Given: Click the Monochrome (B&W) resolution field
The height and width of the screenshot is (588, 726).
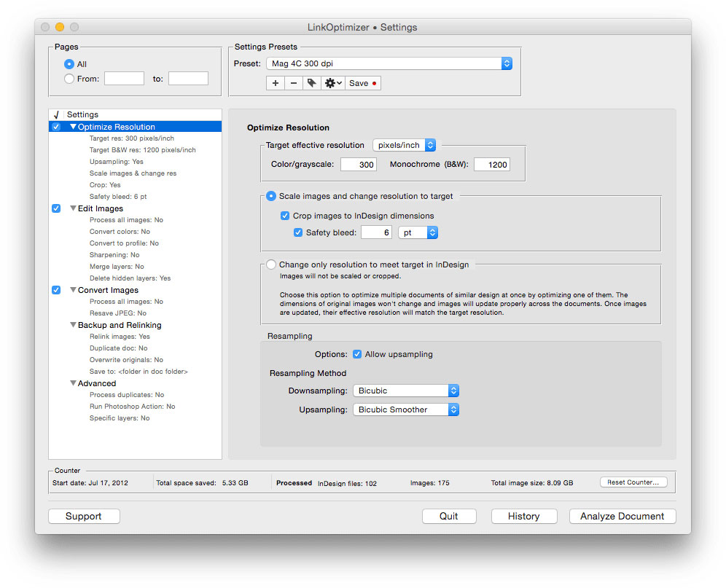Looking at the screenshot, I should point(492,165).
